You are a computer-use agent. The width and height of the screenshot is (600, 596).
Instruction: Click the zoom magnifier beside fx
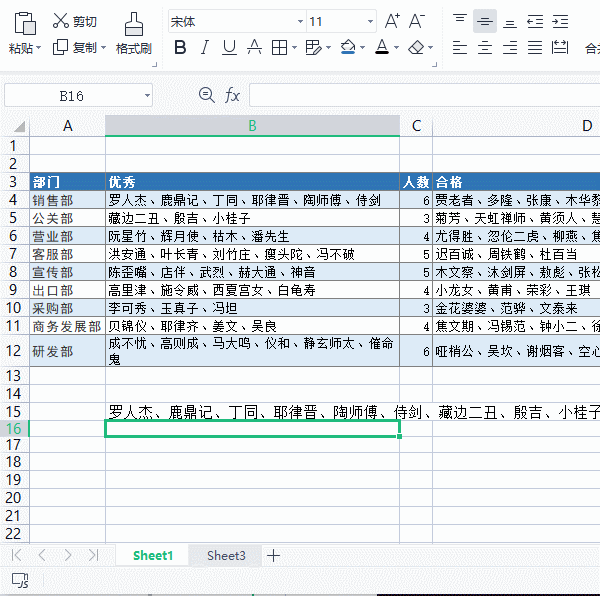coord(207,95)
